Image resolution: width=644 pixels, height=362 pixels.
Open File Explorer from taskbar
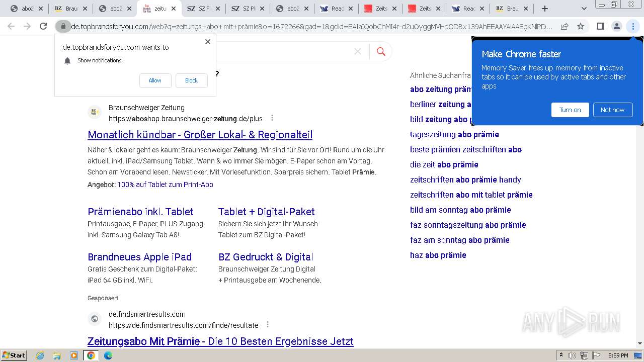click(x=57, y=355)
